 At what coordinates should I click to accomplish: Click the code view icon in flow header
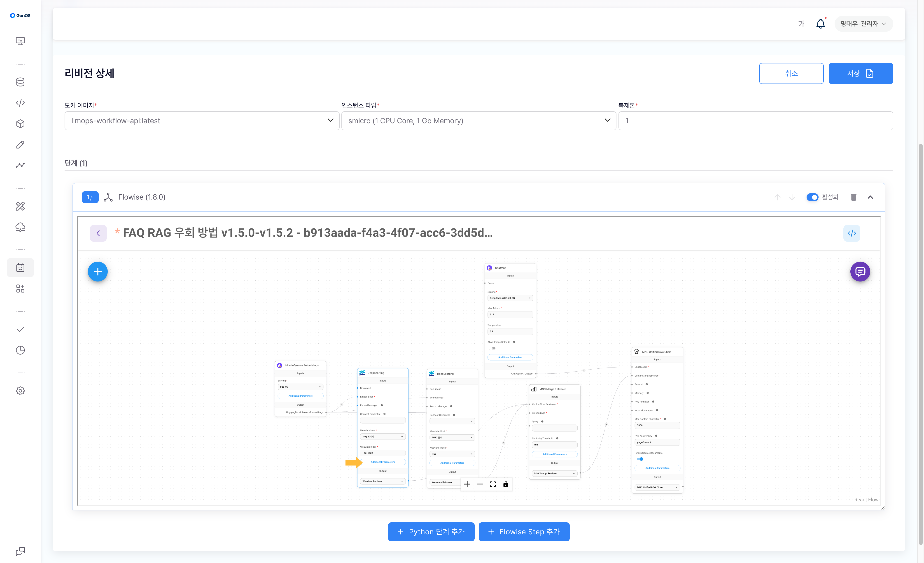(852, 233)
